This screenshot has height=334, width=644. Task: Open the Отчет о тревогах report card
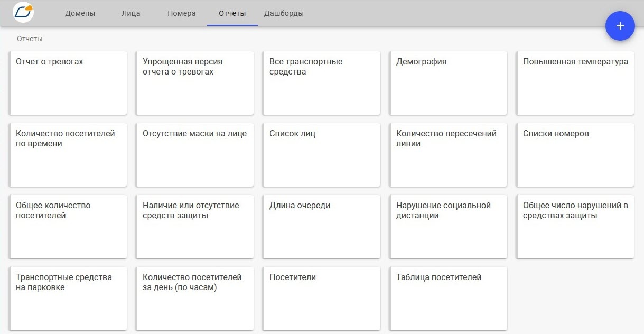pyautogui.click(x=68, y=83)
